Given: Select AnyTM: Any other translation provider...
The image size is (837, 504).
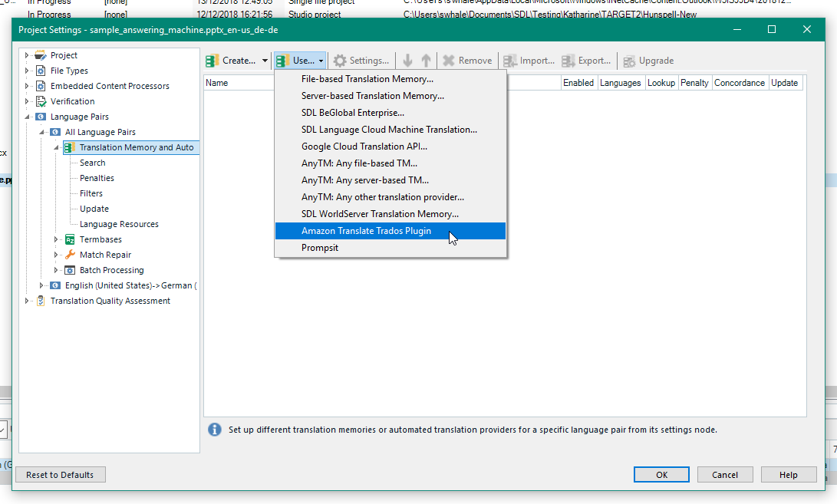Looking at the screenshot, I should (390, 197).
